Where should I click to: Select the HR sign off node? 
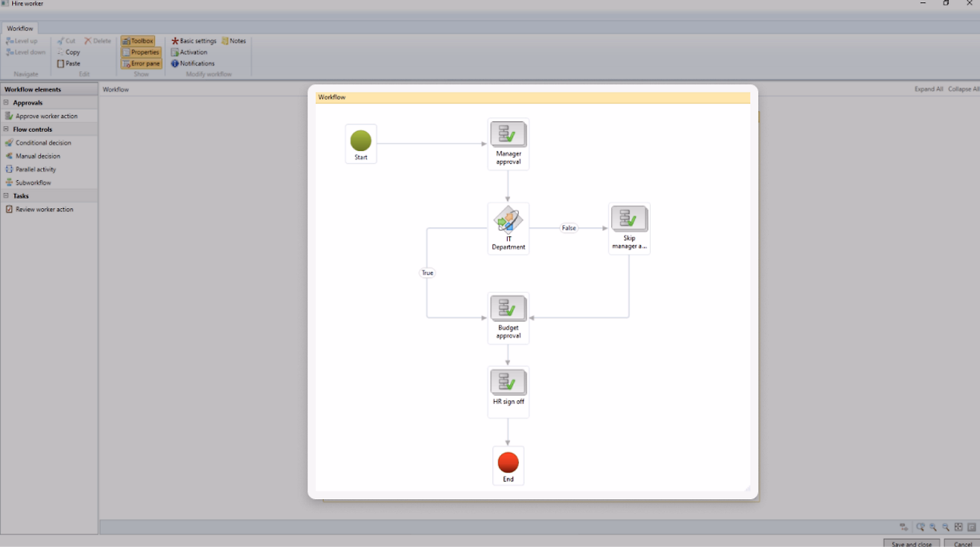point(508,383)
